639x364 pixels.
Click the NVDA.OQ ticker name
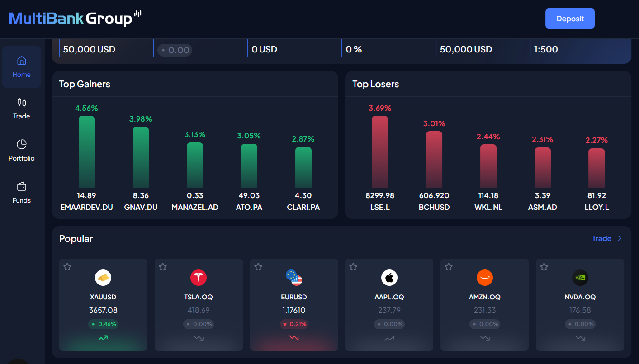coord(580,297)
